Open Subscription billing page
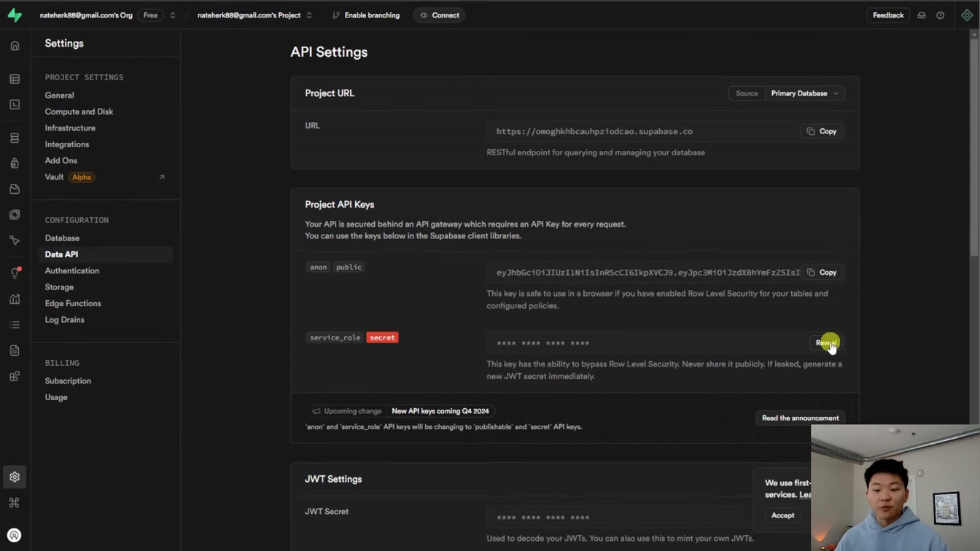980x551 pixels. [68, 381]
